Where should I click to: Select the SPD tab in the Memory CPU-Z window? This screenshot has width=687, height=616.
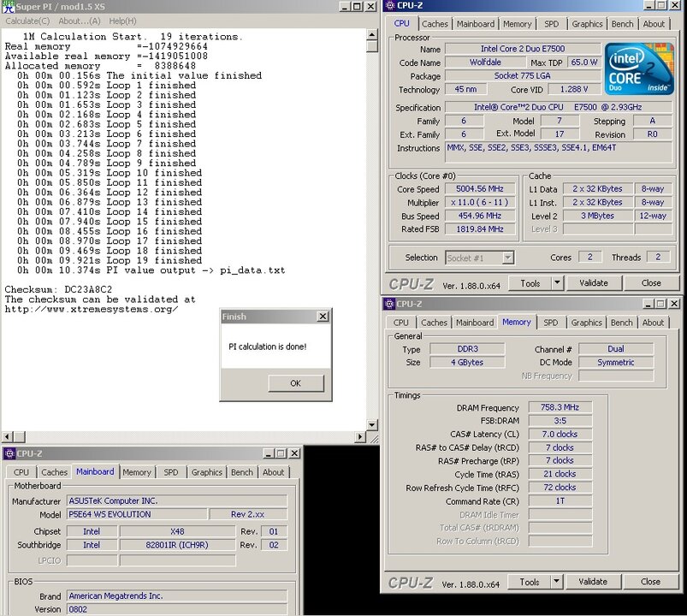click(x=551, y=323)
